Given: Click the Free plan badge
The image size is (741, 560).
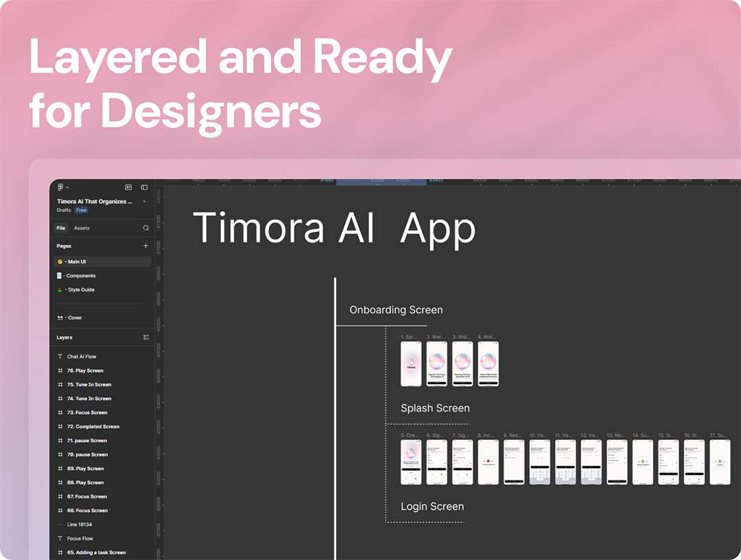Looking at the screenshot, I should click(x=82, y=210).
